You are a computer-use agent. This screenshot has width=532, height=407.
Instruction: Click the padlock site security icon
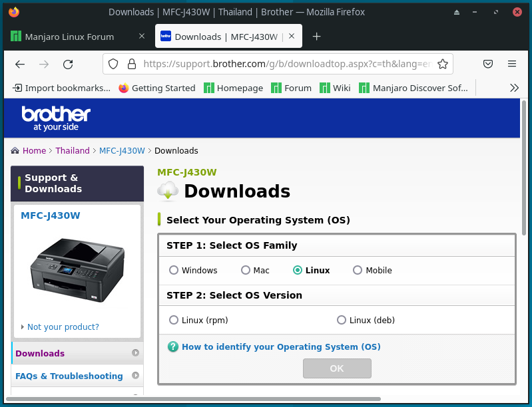(131, 64)
